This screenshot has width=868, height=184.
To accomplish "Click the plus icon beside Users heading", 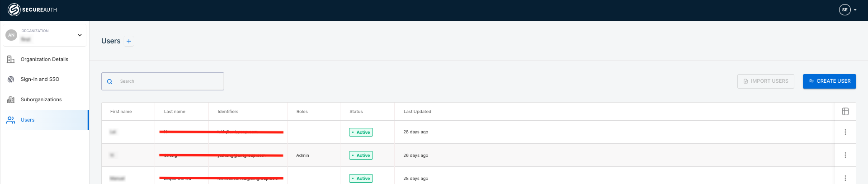I will 129,41.
